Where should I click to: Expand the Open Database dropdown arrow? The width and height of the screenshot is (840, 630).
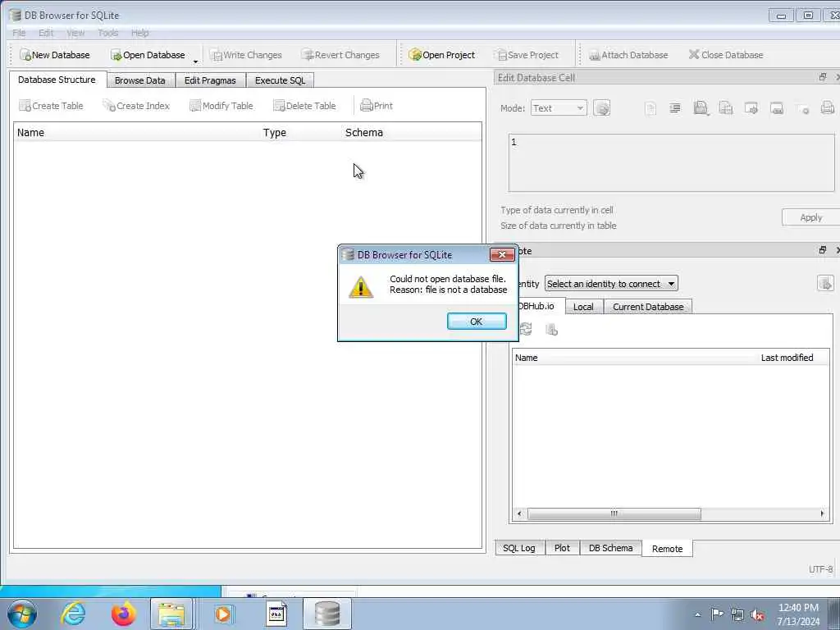tap(195, 61)
